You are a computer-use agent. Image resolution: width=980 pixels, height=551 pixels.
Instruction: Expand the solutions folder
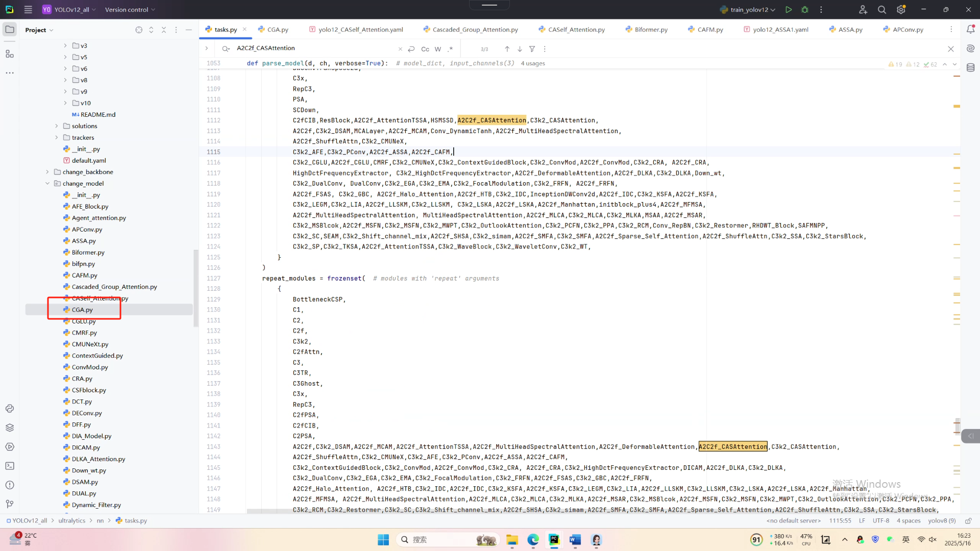coord(57,126)
